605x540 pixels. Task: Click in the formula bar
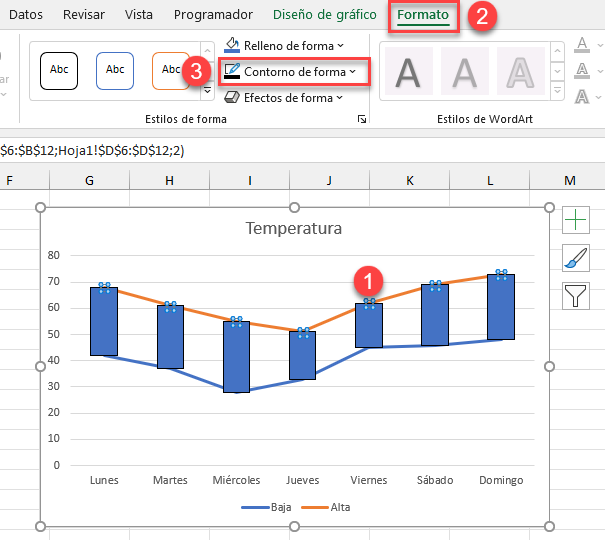[302, 150]
